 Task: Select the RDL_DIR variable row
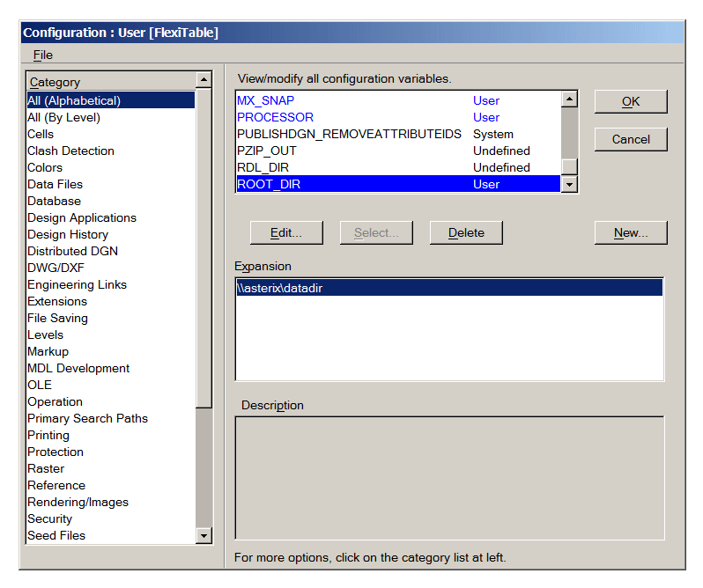tap(398, 167)
